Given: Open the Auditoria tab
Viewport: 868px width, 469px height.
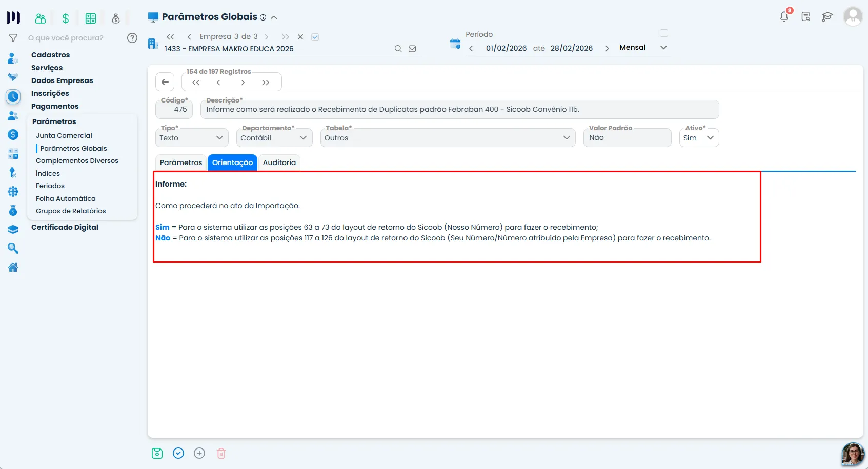Looking at the screenshot, I should tap(279, 162).
